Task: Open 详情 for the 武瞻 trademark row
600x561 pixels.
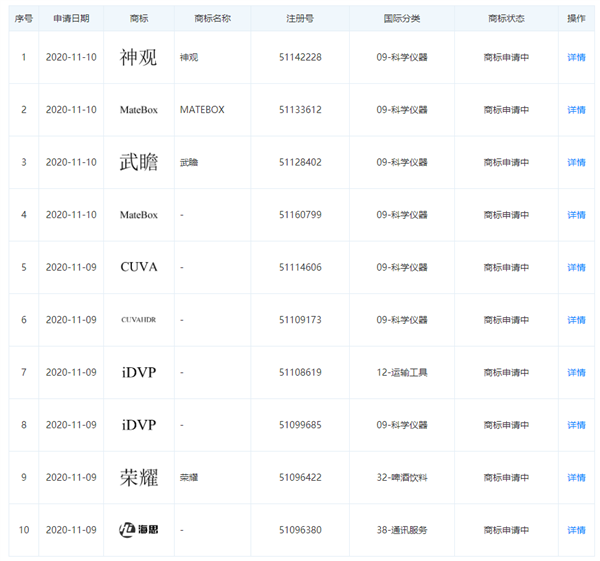Action: [x=576, y=162]
